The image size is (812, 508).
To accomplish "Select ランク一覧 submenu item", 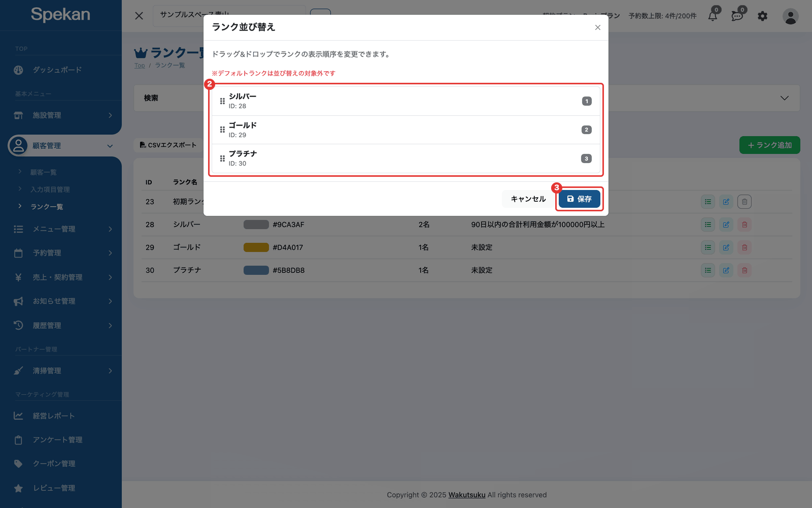I will tap(47, 207).
